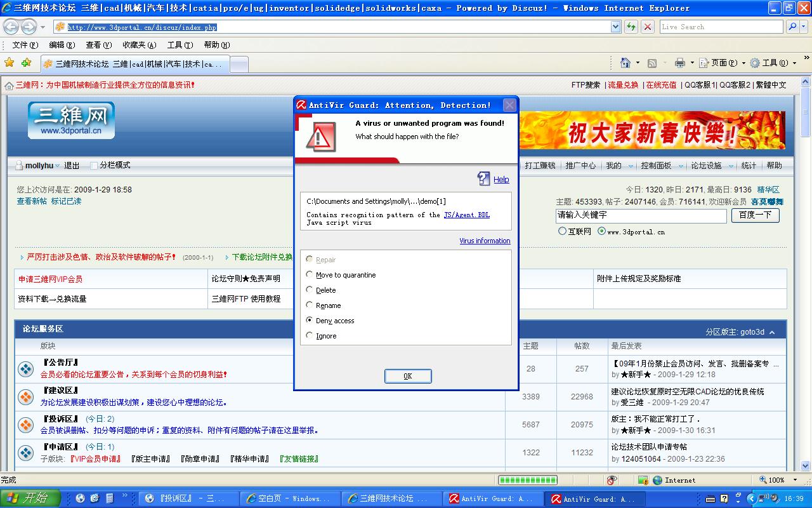
Task: Select the Ignore radio option
Action: pyautogui.click(x=310, y=335)
